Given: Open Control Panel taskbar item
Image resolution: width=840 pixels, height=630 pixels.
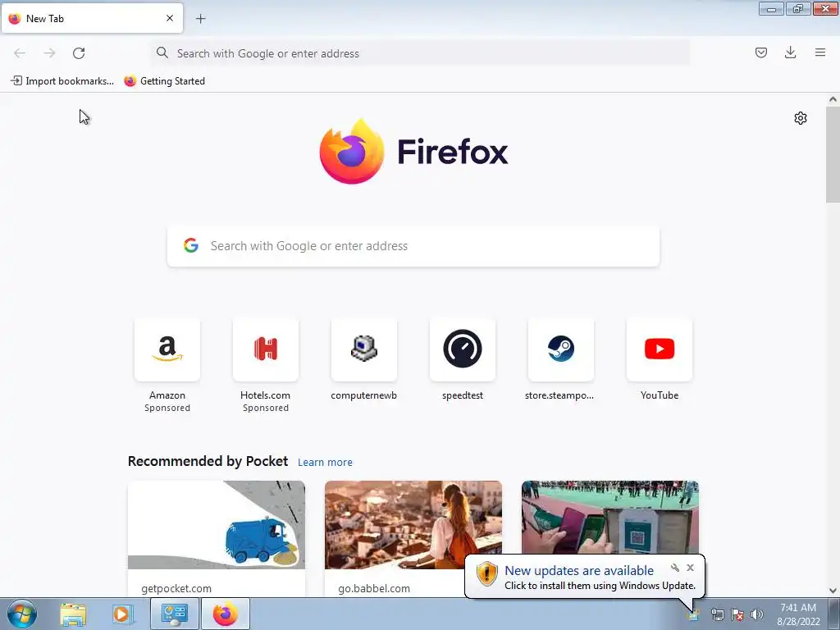Looking at the screenshot, I should [175, 614].
